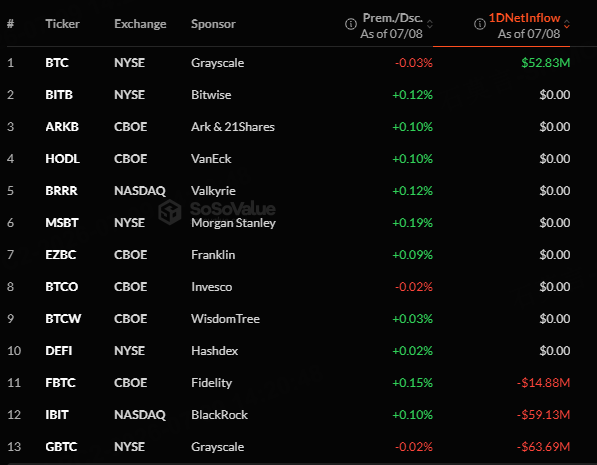Open the ARKB ticker link
597x465 pixels.
click(x=62, y=127)
